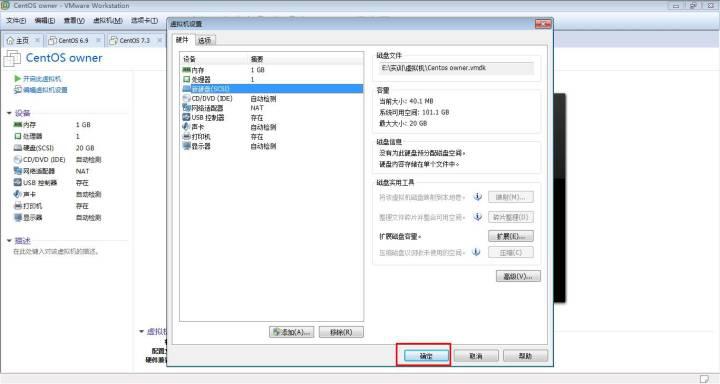Click 处理器 icon in settings dialog hardware list
This screenshot has height=384, width=720.
[x=186, y=79]
